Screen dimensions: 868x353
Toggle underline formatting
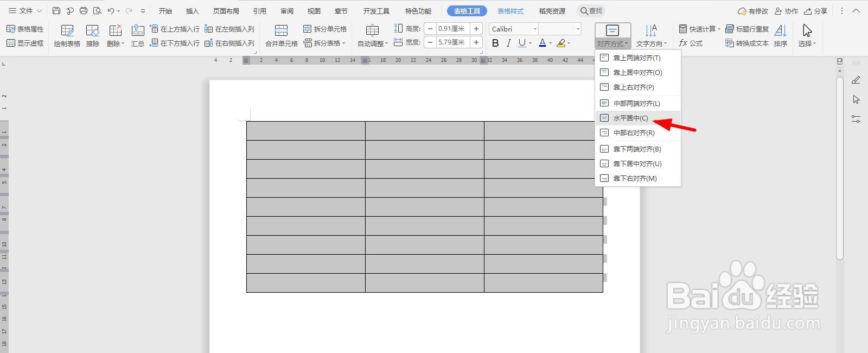(x=522, y=43)
